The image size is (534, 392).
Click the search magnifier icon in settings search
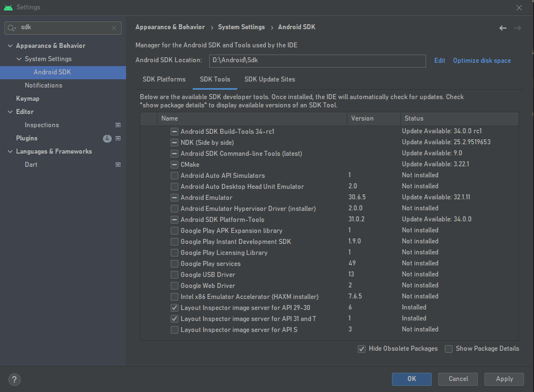pos(10,28)
